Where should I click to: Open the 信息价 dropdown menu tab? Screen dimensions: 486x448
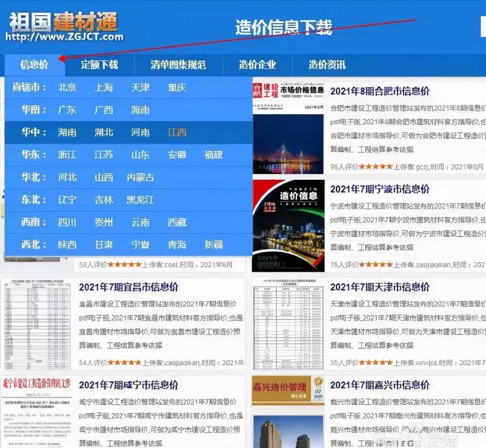pyautogui.click(x=34, y=65)
